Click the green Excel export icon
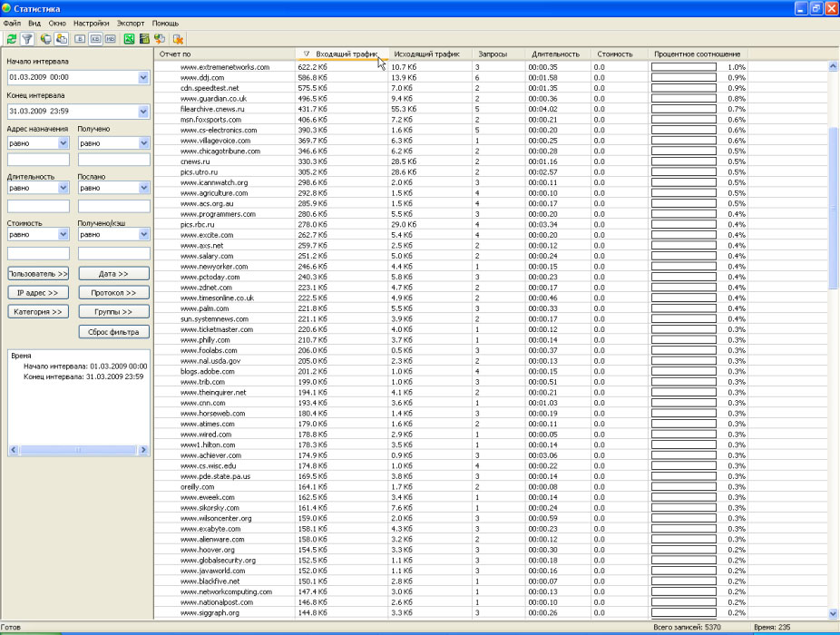Viewport: 840px width, 635px height. [130, 39]
